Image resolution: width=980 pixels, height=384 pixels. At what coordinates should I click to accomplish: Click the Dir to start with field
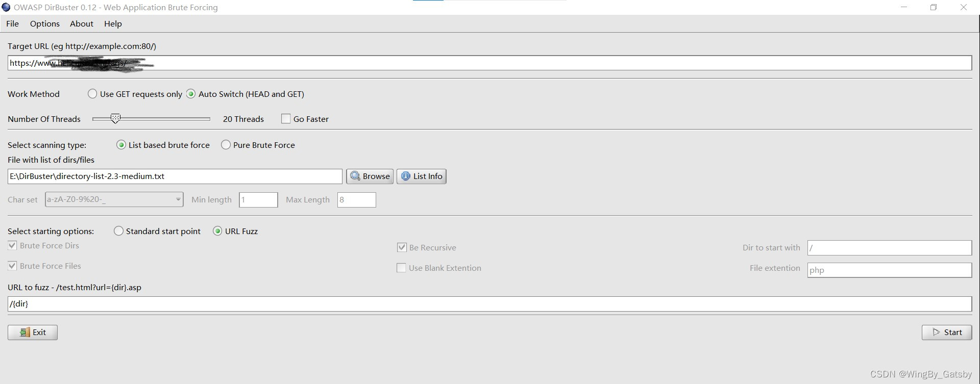pos(890,248)
